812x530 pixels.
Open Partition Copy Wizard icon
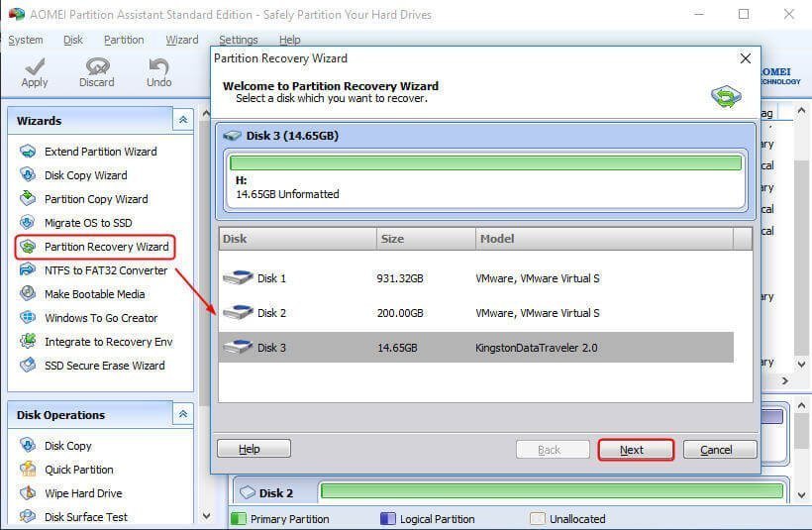click(x=28, y=199)
